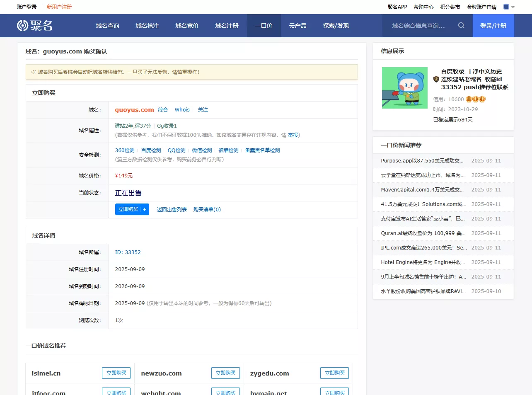This screenshot has width=532, height=395.
Task: Click the Juming logo in header
Action: coord(35,26)
